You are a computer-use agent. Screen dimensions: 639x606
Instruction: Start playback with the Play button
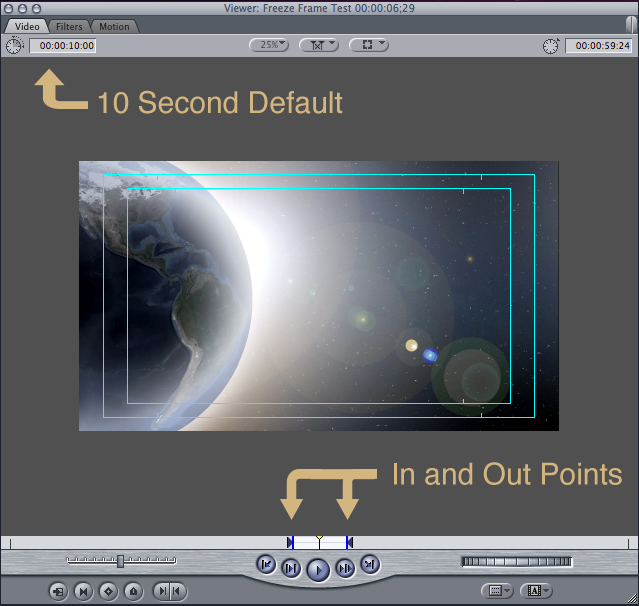coord(318,570)
